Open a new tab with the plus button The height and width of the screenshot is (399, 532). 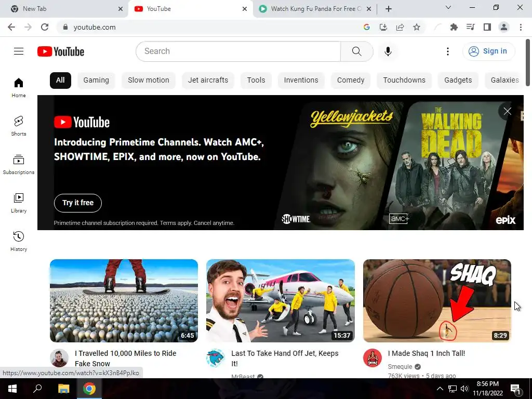pos(389,9)
